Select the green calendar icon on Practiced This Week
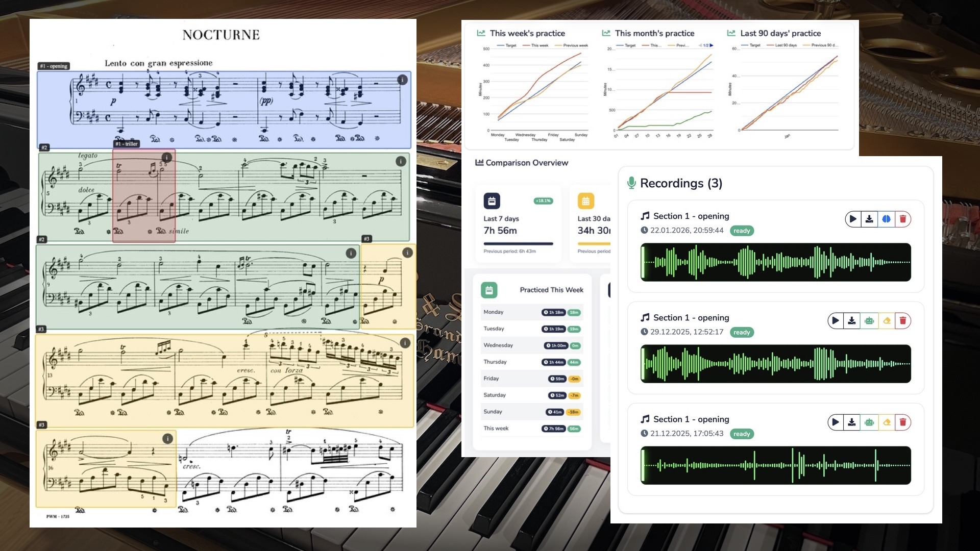The image size is (980, 551). point(489,289)
